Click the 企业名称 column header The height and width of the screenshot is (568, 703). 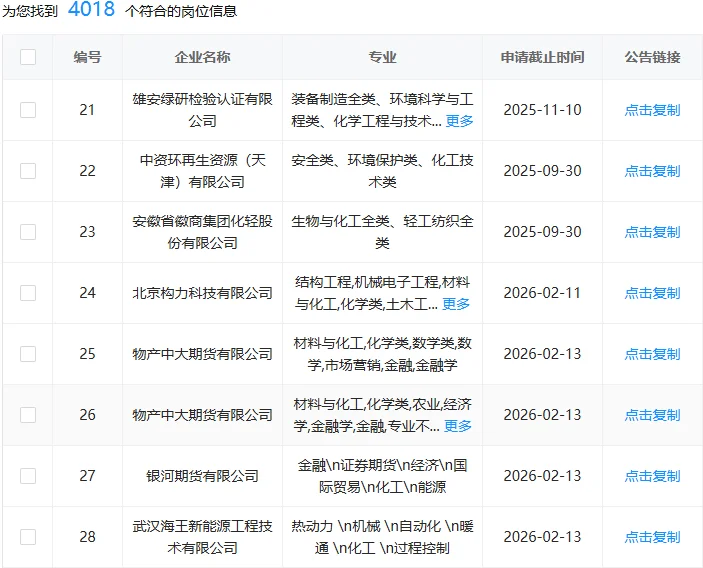tap(202, 57)
